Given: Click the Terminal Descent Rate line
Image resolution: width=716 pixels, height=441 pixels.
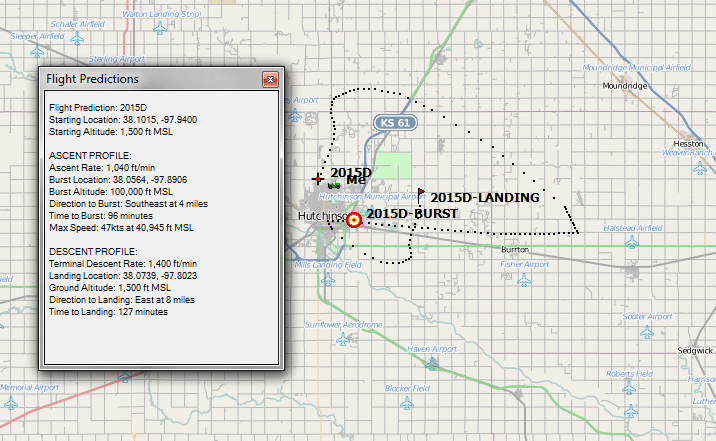Looking at the screenshot, I should (123, 263).
